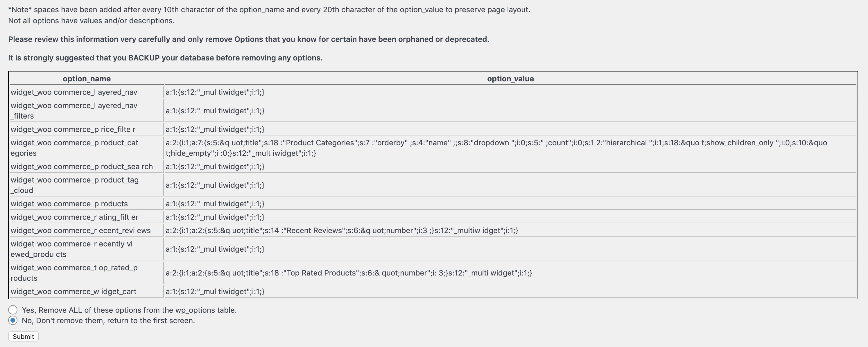Click the BACKUP your database warning text
The height and width of the screenshot is (347, 868).
click(165, 58)
